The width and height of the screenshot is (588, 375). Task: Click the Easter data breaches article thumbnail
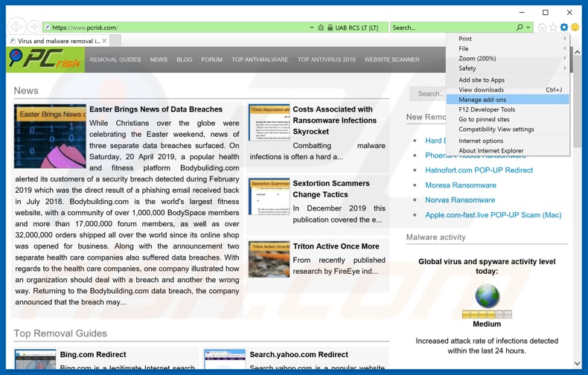coord(50,136)
